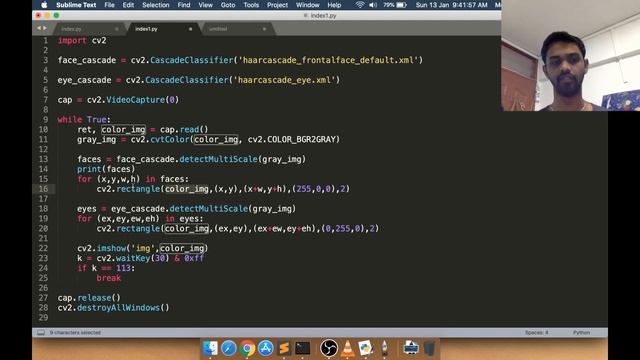The width and height of the screenshot is (640, 360).
Task: Open the Downloads stack in the dock
Action: 411,348
